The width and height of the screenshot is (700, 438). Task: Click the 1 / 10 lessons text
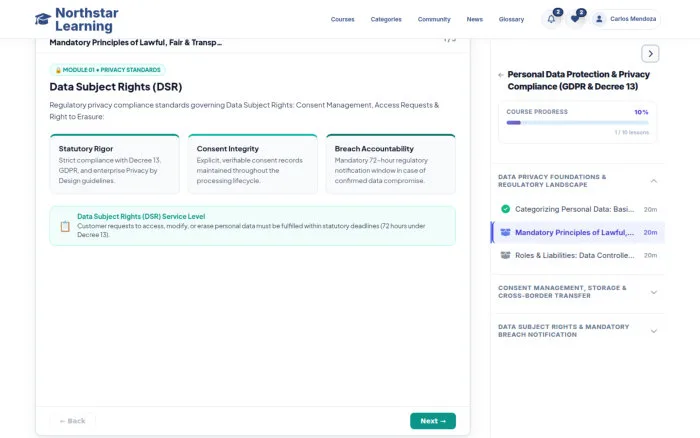(x=631, y=133)
